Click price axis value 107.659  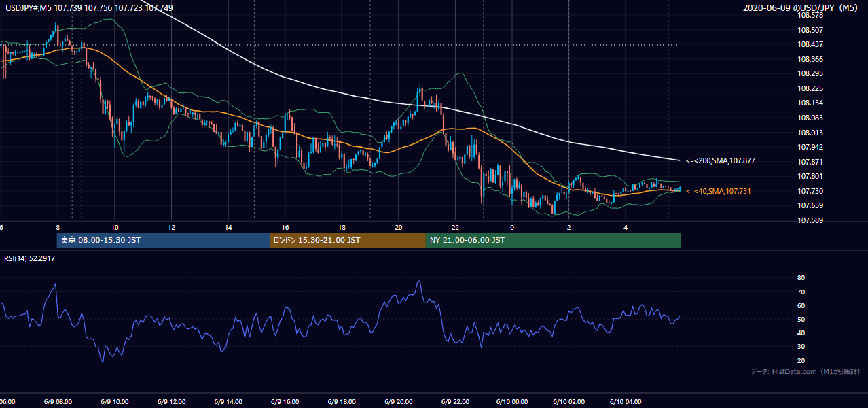(x=810, y=205)
